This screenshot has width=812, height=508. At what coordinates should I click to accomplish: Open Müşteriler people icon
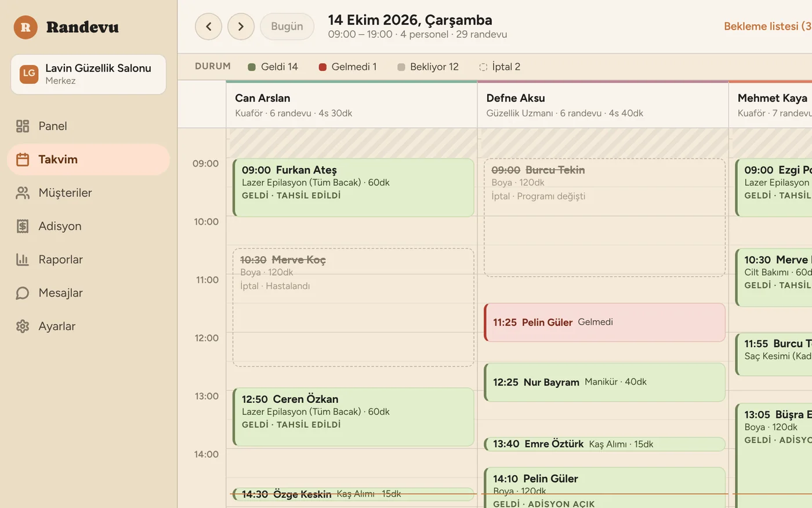(23, 193)
